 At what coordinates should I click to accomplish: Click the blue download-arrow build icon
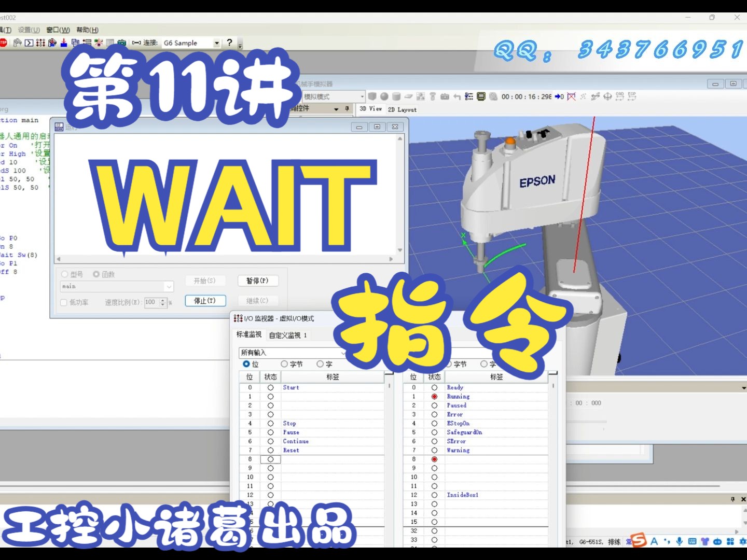(x=64, y=43)
